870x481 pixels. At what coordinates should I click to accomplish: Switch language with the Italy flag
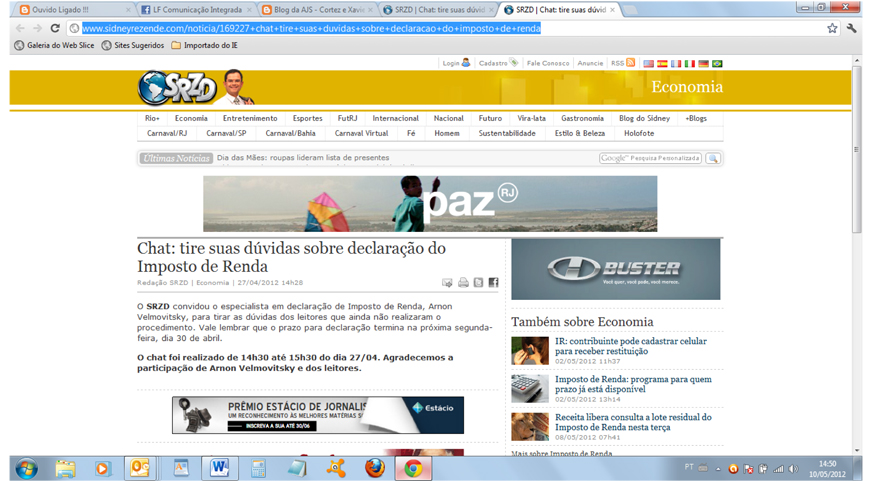click(690, 63)
